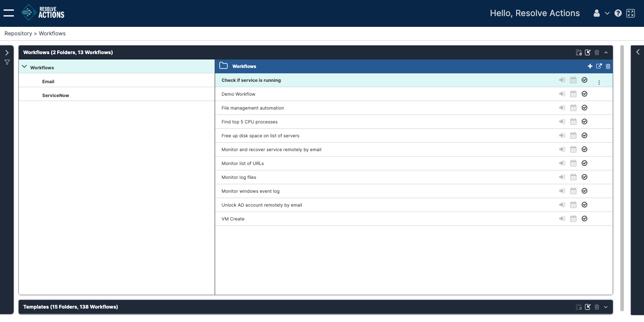644x322 pixels.
Task: Open the user account dropdown arrow
Action: tap(607, 13)
